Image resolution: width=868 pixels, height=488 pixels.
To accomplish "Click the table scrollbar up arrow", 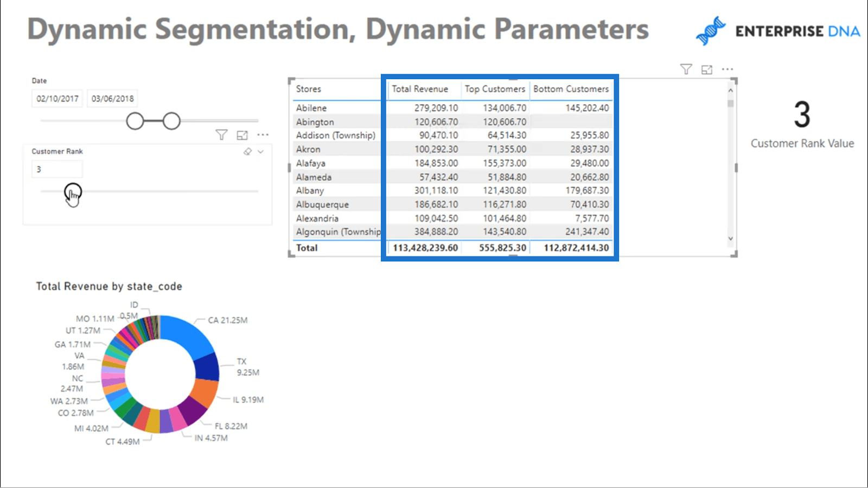I will tap(731, 90).
